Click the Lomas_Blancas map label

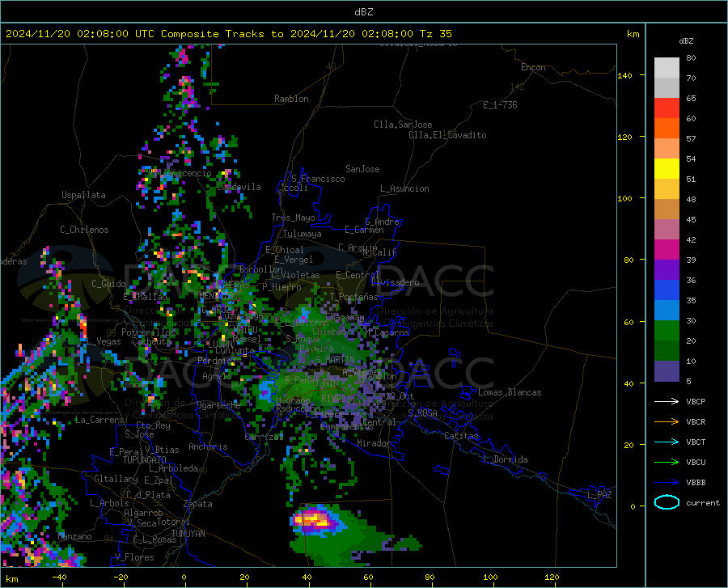click(x=510, y=392)
